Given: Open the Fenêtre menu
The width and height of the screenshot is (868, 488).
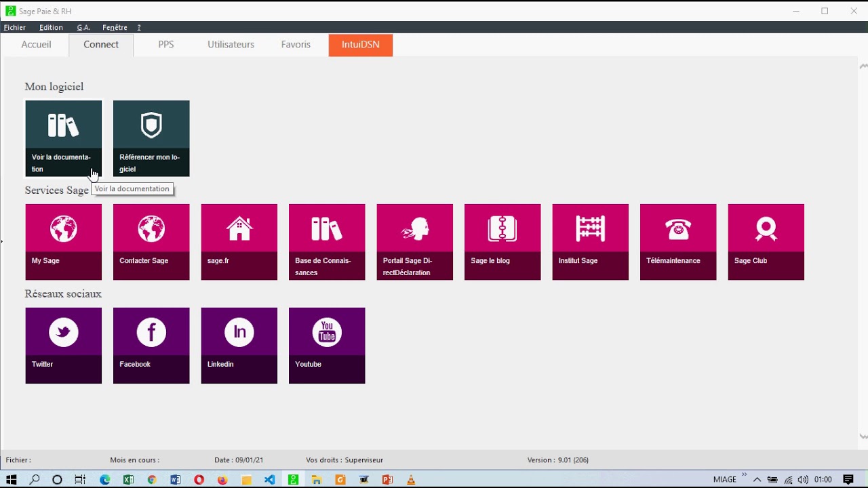Looking at the screenshot, I should click(x=115, y=28).
